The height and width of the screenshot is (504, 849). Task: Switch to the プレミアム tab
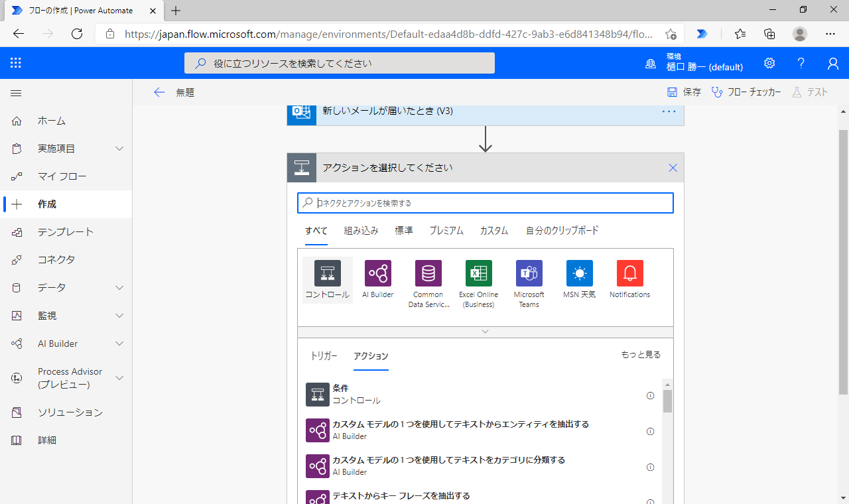tap(446, 231)
